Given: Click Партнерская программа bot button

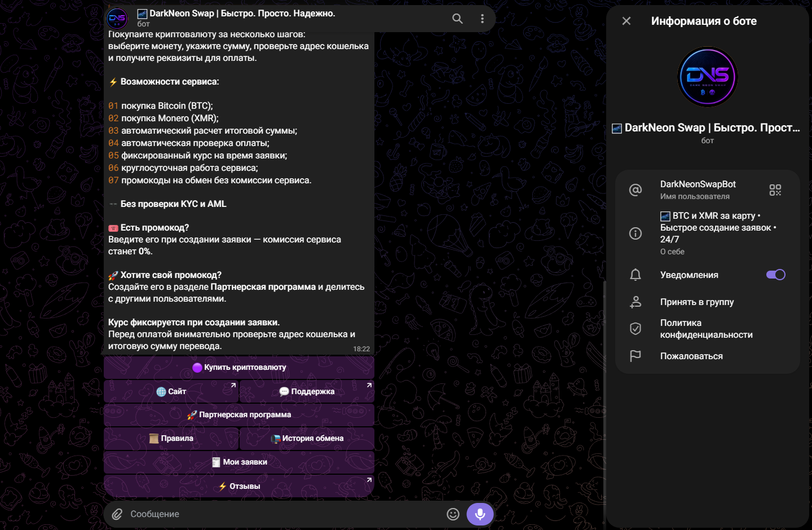Looking at the screenshot, I should (239, 415).
